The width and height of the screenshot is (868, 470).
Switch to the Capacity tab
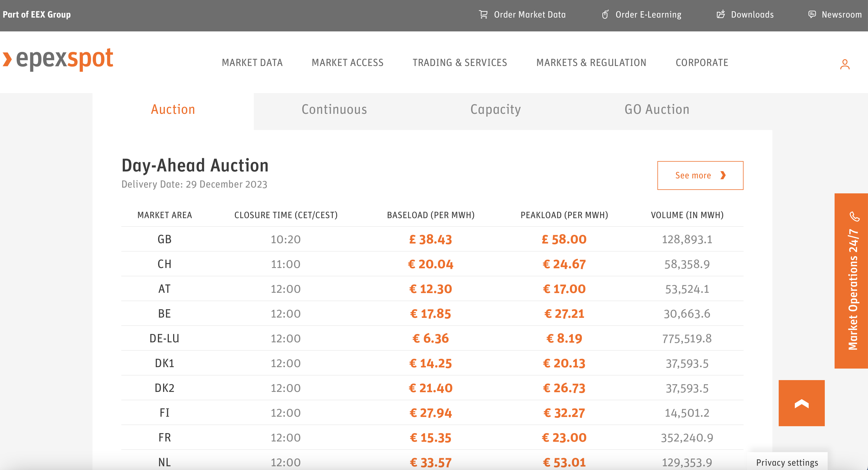495,110
